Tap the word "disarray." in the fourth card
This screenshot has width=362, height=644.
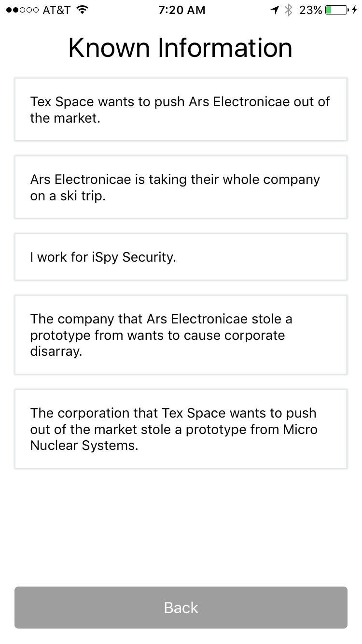(56, 351)
